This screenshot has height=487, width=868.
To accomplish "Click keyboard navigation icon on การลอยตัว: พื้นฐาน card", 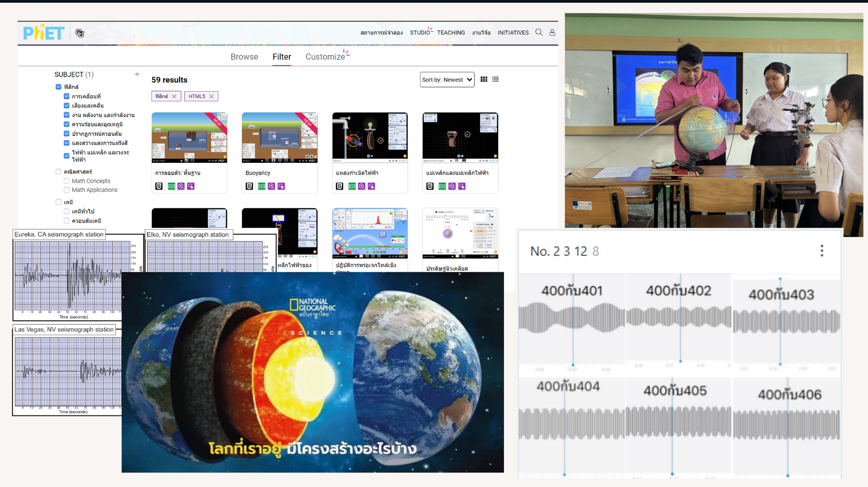I will [171, 186].
